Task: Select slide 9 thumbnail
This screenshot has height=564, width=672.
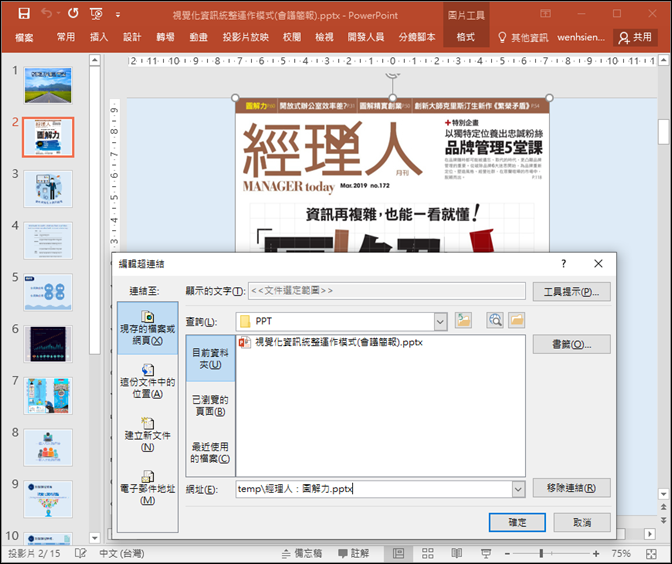Action: 48,499
